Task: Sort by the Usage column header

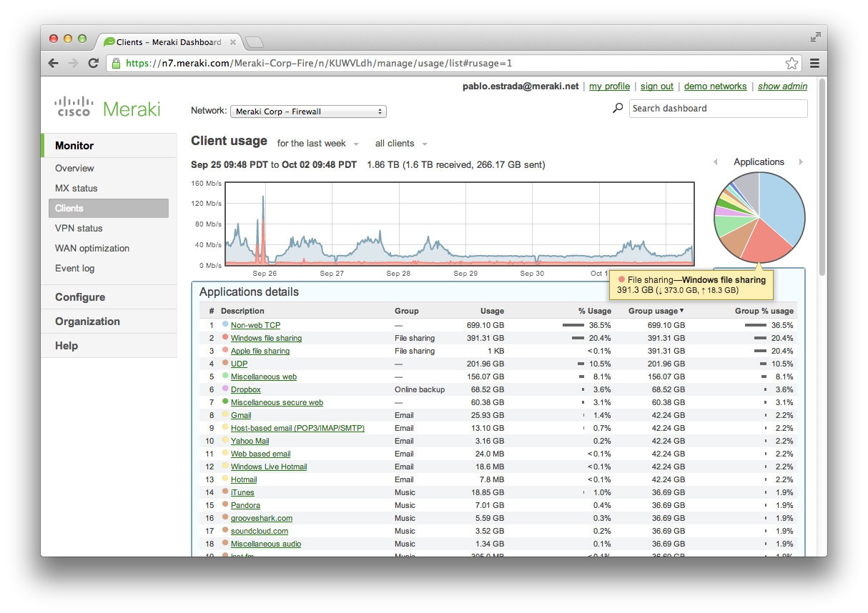Action: coord(492,311)
